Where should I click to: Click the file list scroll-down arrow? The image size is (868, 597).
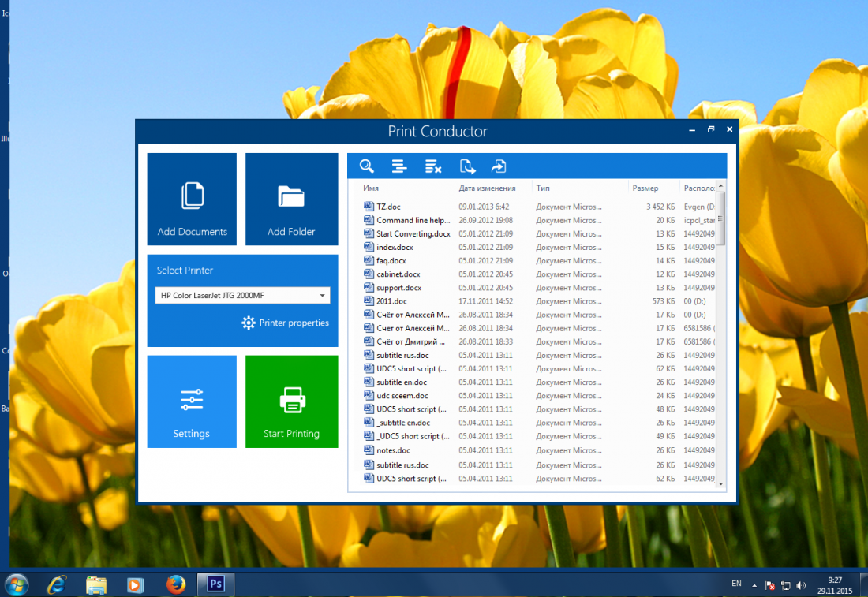click(x=720, y=484)
